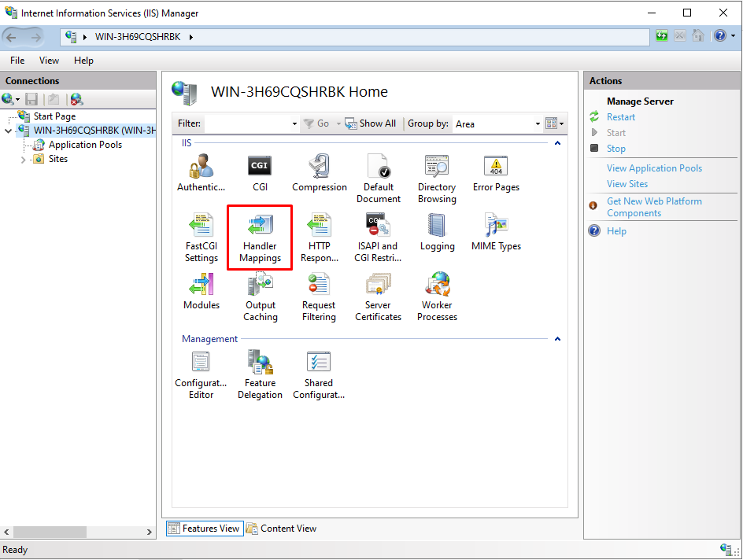Click inside the Filter text field
This screenshot has width=743, height=560.
(247, 124)
